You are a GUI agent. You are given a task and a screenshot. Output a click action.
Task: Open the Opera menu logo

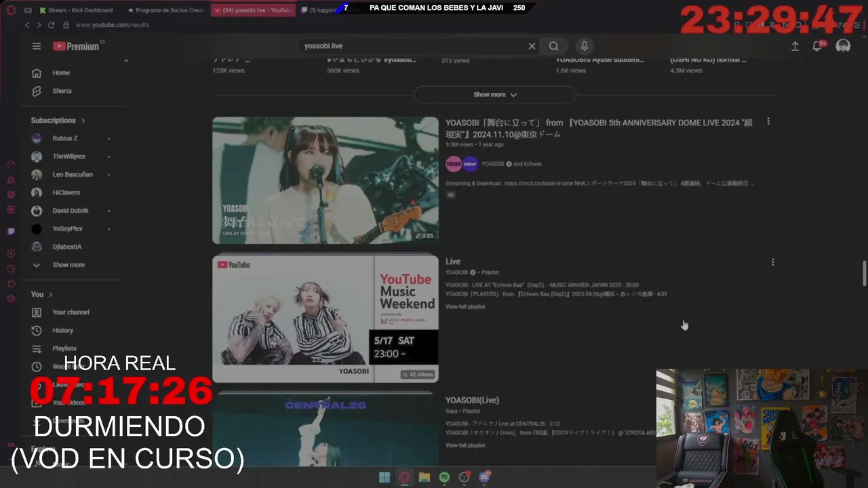click(x=11, y=10)
